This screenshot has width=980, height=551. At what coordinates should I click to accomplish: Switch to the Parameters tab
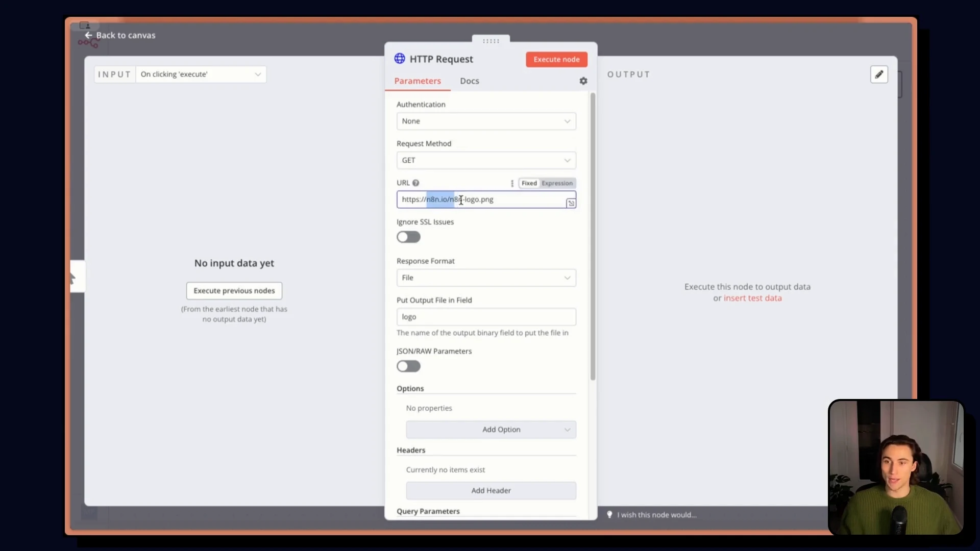tap(418, 81)
